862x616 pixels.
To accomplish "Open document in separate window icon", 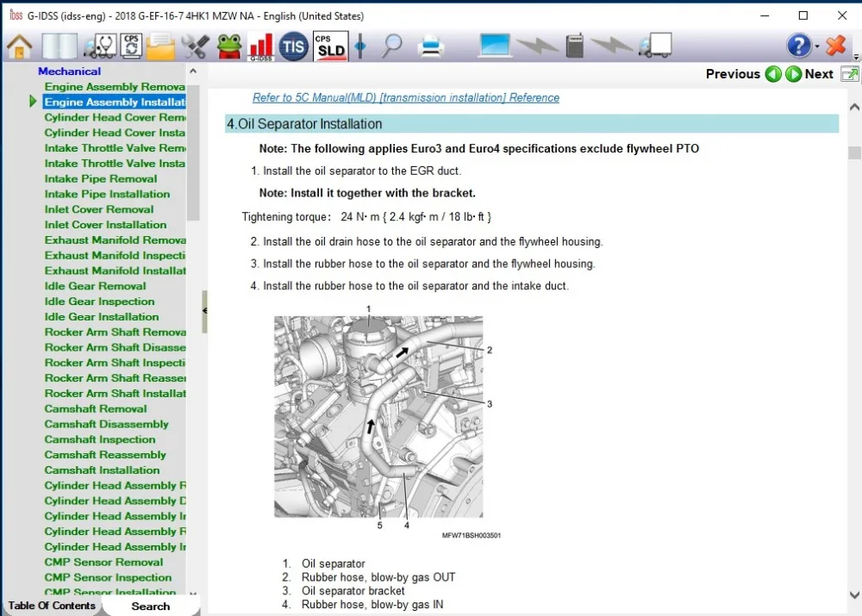I will pos(850,74).
